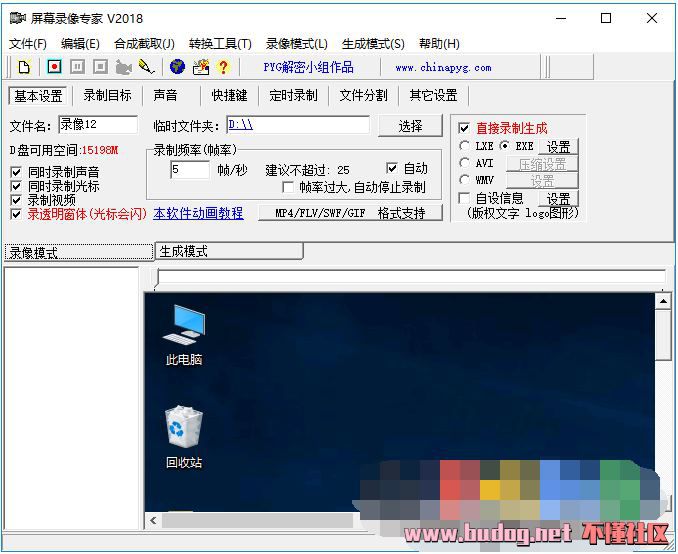The height and width of the screenshot is (554, 678).
Task: Uncheck the 直接录制生成 checkbox
Action: tap(464, 129)
